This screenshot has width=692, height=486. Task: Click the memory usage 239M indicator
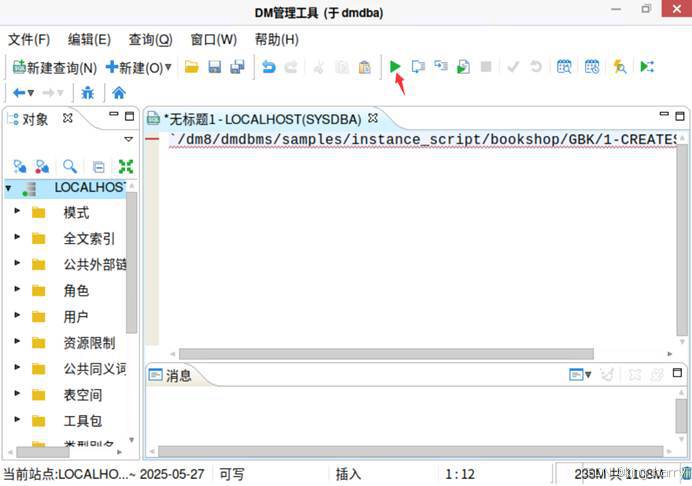(619, 474)
